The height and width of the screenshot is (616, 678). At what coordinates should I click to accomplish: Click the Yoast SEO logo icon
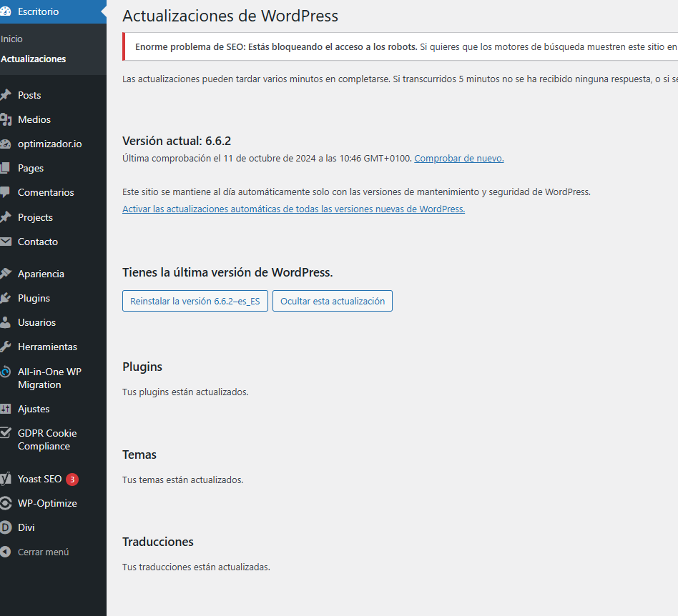click(5, 479)
